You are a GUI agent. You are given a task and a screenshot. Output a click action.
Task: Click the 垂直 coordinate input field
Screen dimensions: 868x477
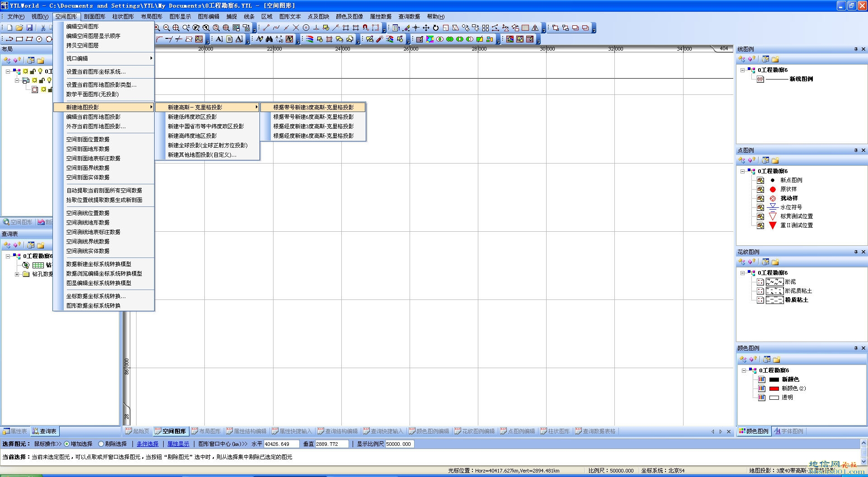332,444
